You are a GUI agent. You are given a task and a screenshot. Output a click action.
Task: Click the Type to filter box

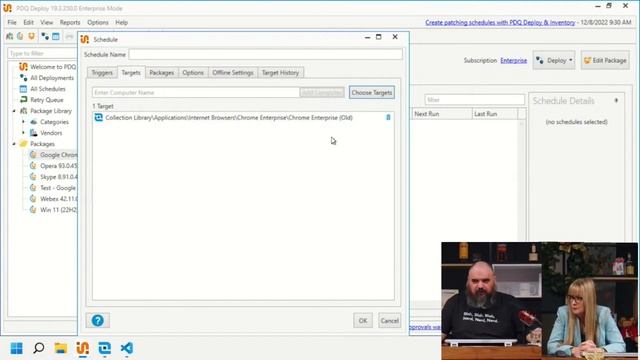tap(42, 53)
